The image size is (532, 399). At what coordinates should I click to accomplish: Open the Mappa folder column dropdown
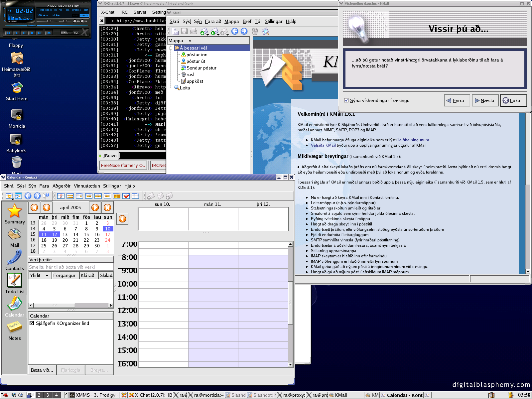tap(190, 41)
